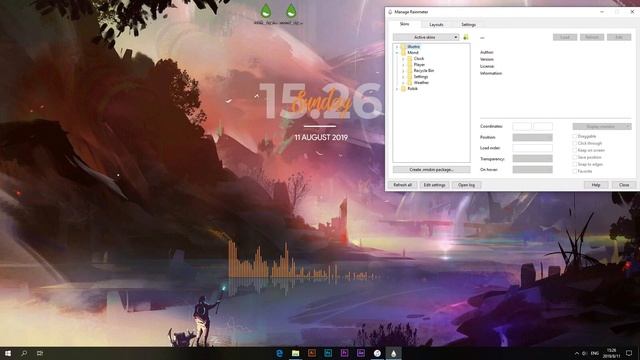This screenshot has height=360, width=640.
Task: Open the Active skins dropdown
Action: tap(426, 37)
